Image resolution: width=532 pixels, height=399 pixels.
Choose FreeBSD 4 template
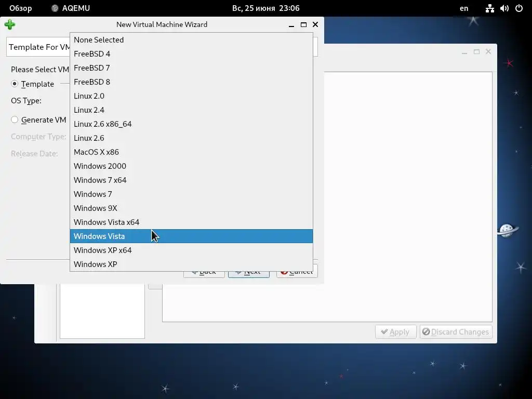[x=191, y=54]
